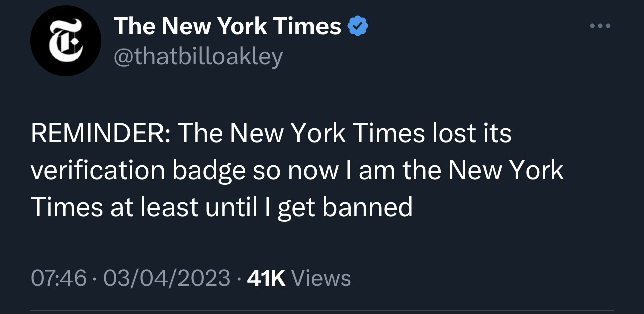Click the word 'York' in display name
Viewport: 644px width, 314px height.
point(243,26)
